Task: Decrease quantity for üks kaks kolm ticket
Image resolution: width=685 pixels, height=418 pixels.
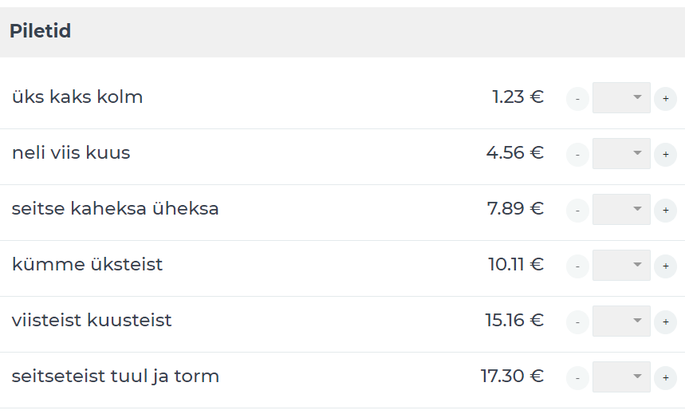Action: (x=578, y=98)
